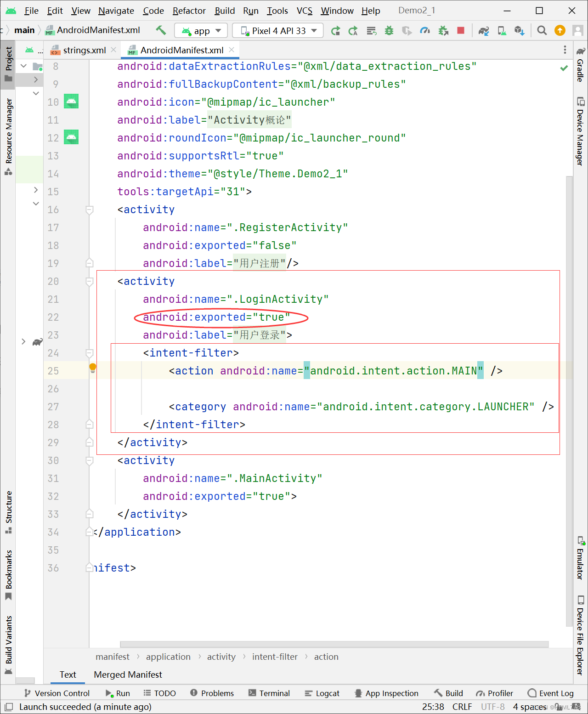Open the Event Log

tap(551, 693)
